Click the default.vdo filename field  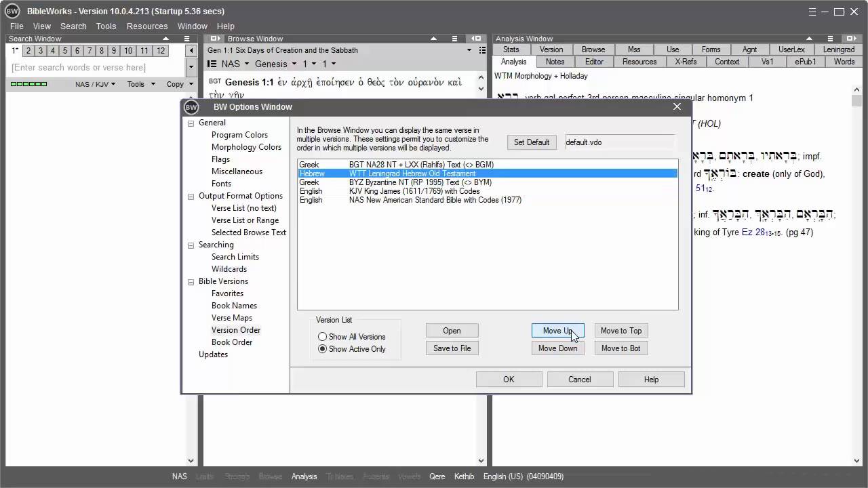[x=620, y=142]
